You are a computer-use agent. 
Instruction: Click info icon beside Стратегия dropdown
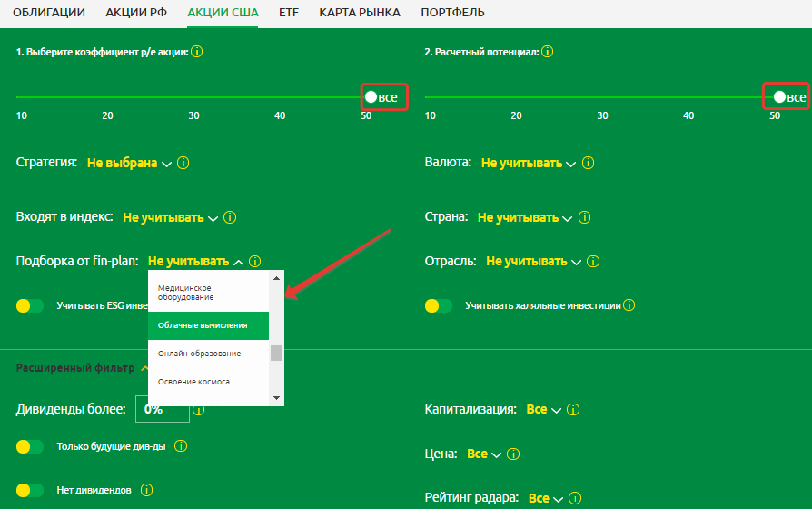[183, 164]
